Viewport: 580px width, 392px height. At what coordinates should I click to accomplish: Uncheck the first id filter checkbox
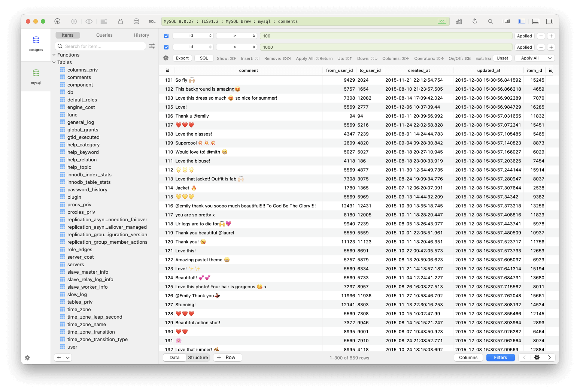(166, 36)
